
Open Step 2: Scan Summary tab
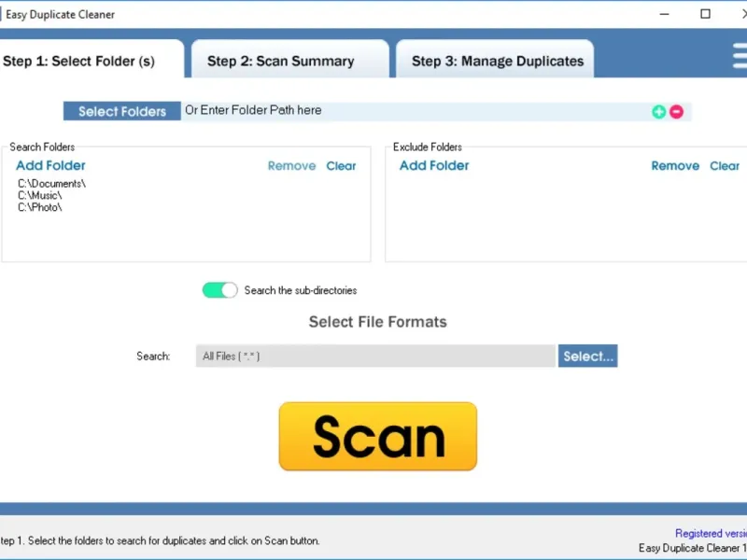pyautogui.click(x=290, y=59)
